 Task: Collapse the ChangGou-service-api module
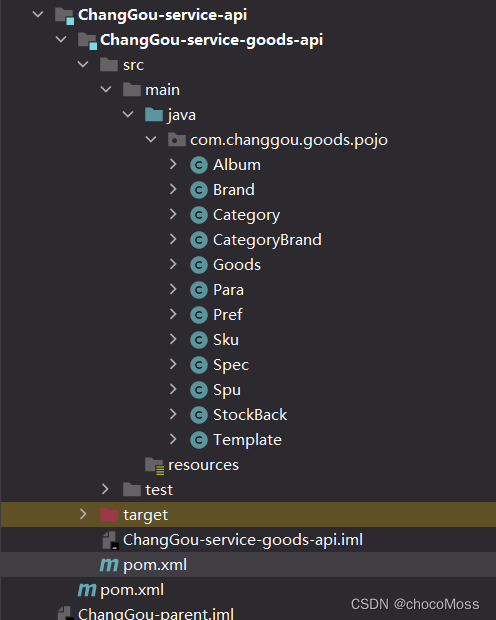tap(38, 15)
